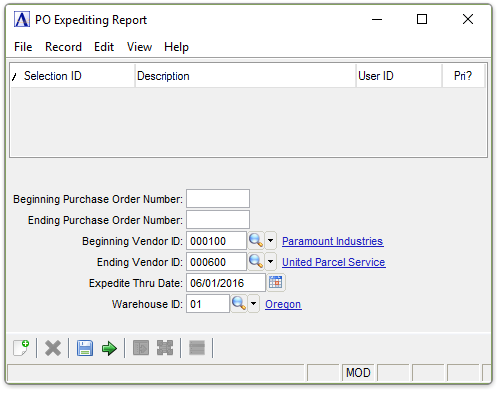The image size is (501, 393).
Task: Open Paramount Industries vendor link
Action: (333, 241)
